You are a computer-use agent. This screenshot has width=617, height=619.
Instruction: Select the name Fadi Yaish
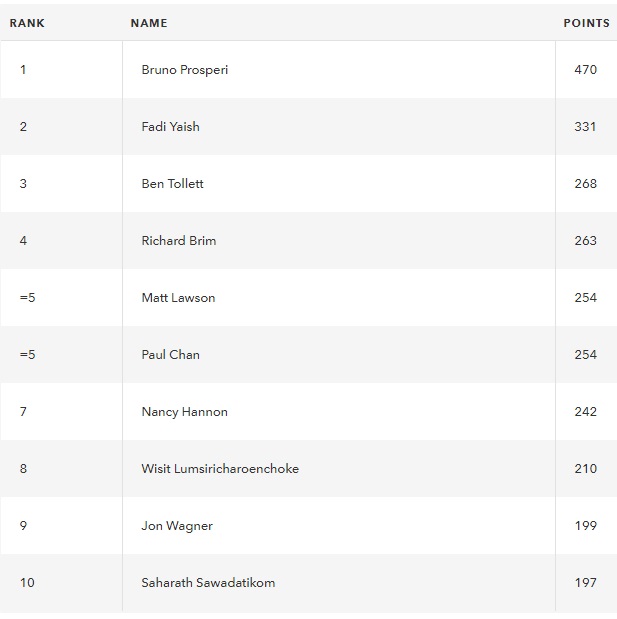(171, 127)
